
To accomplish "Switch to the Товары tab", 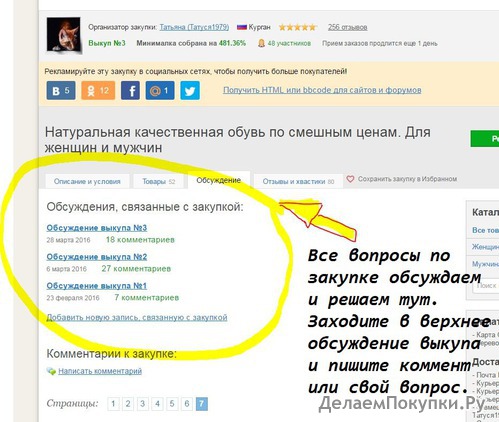I will click(159, 181).
